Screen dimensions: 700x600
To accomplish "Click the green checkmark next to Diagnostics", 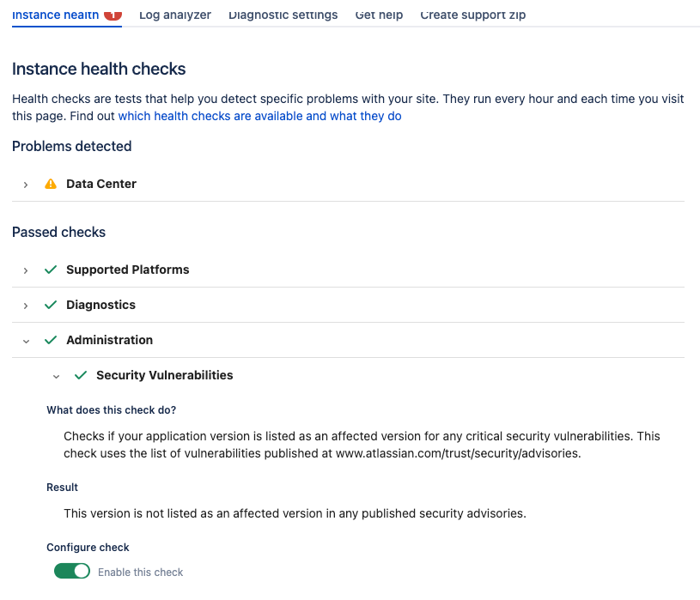I will pos(51,305).
